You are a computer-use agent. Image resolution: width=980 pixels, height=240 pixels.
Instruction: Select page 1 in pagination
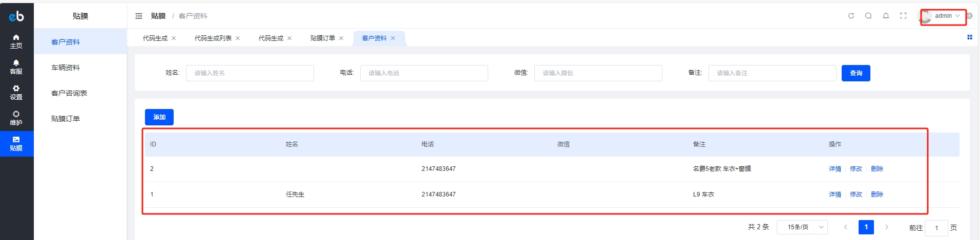(x=866, y=227)
